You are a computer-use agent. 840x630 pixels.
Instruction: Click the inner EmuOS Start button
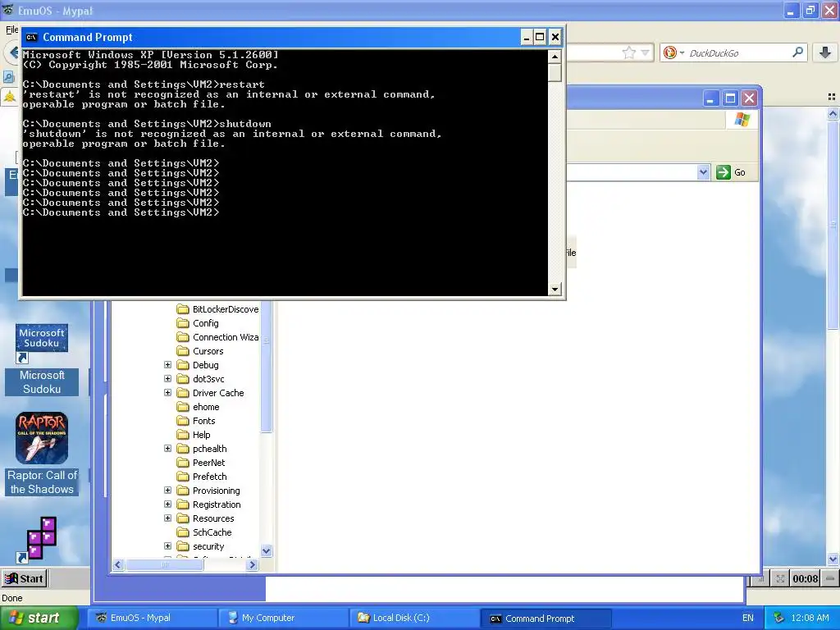[x=24, y=578]
